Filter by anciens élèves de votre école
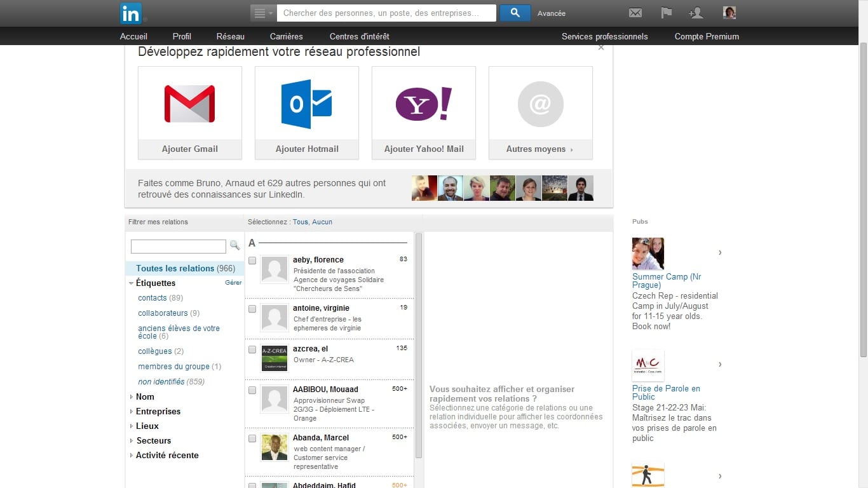This screenshot has width=868, height=488. [x=179, y=332]
